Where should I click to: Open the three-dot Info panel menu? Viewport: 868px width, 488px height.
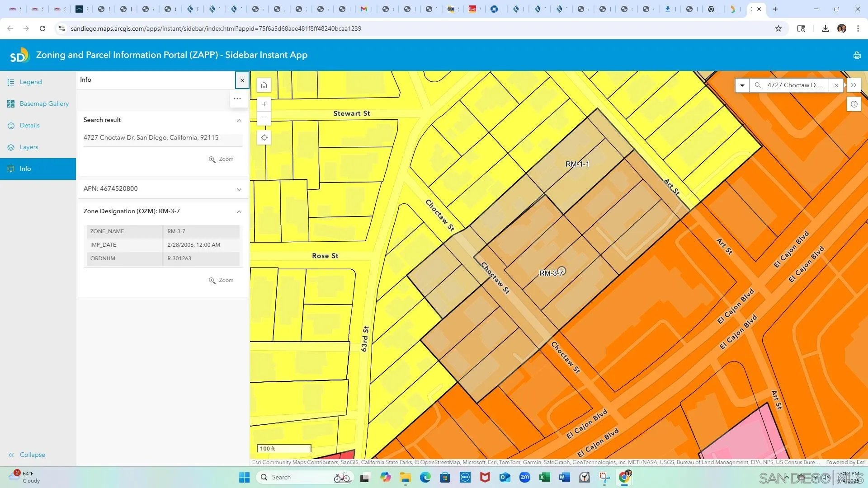(x=237, y=99)
